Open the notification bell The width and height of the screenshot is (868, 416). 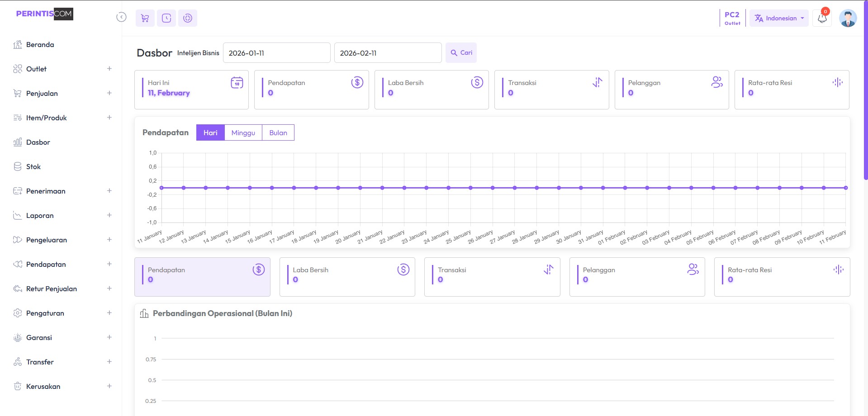tap(822, 19)
